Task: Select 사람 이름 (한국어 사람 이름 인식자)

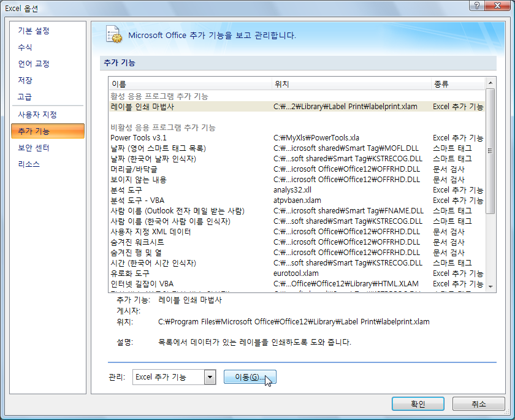Action: pos(297,221)
